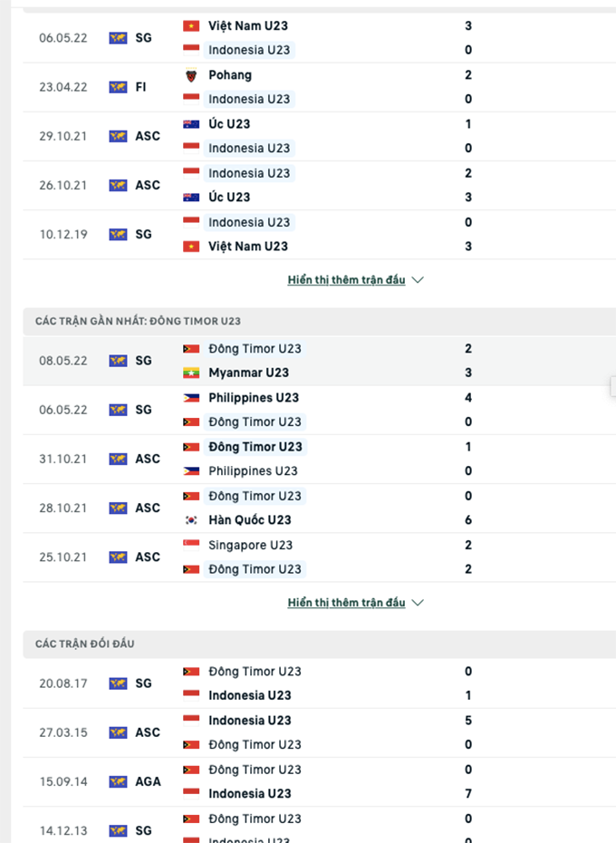Image resolution: width=616 pixels, height=843 pixels.
Task: Expand the second Hiển thị thêm trận đấu chevron
Action: click(418, 602)
